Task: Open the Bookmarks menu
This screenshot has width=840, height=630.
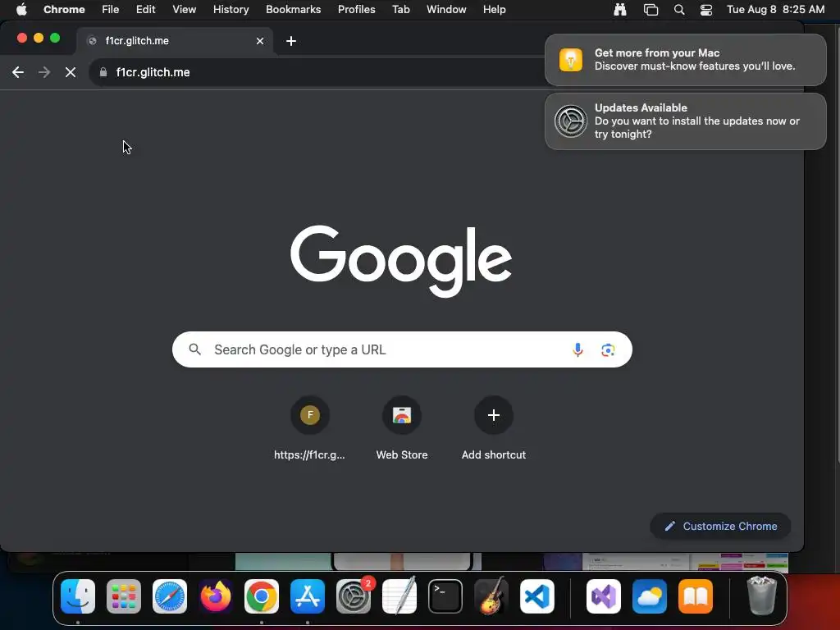Action: click(294, 10)
